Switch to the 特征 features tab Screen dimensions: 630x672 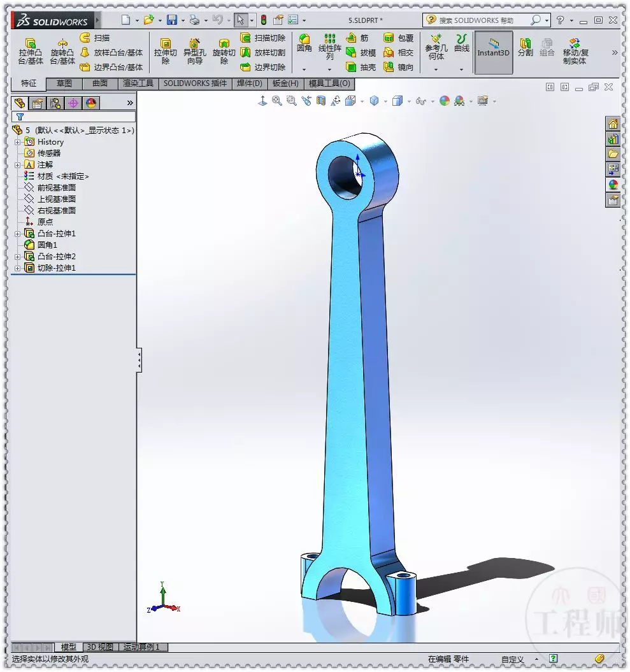pos(28,83)
